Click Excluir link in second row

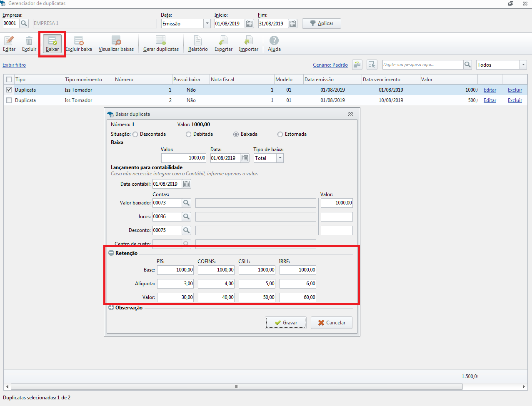point(515,100)
